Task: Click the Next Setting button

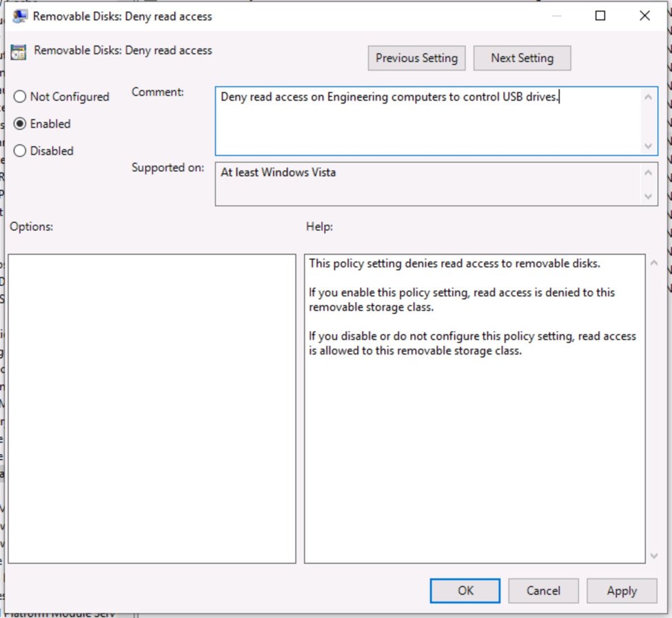Action: click(522, 58)
